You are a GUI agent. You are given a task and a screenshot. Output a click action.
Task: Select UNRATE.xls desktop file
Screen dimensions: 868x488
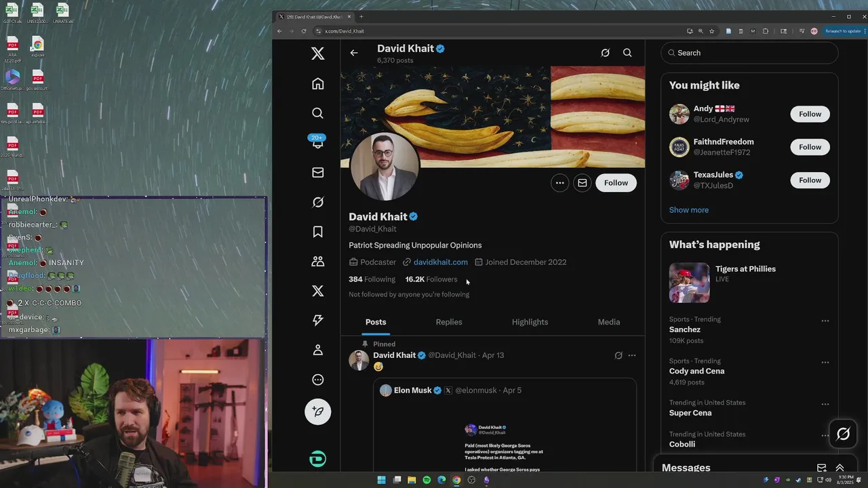tap(62, 14)
